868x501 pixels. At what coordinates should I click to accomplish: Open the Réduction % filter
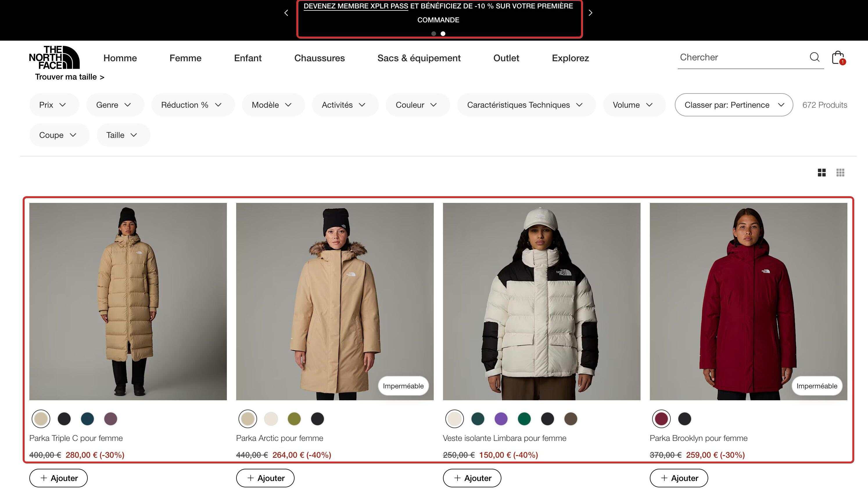pos(193,104)
